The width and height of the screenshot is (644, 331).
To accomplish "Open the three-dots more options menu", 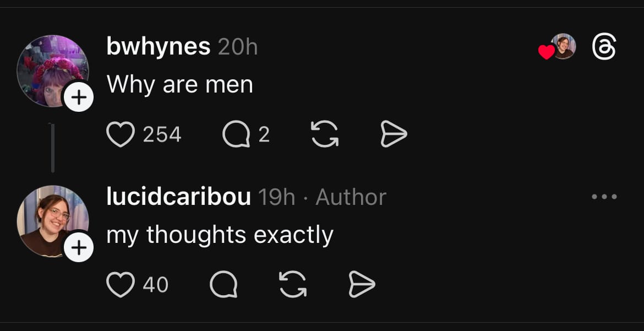I will [x=604, y=197].
